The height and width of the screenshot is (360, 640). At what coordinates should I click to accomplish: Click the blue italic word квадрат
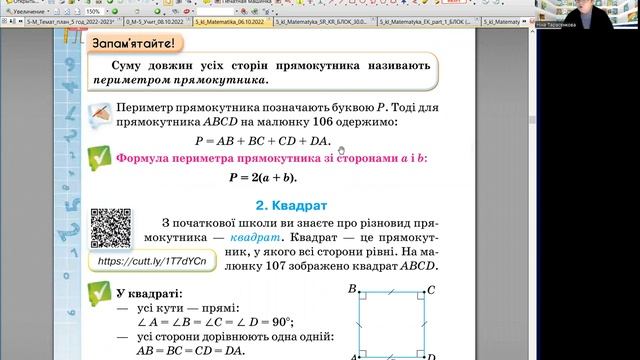pos(255,237)
